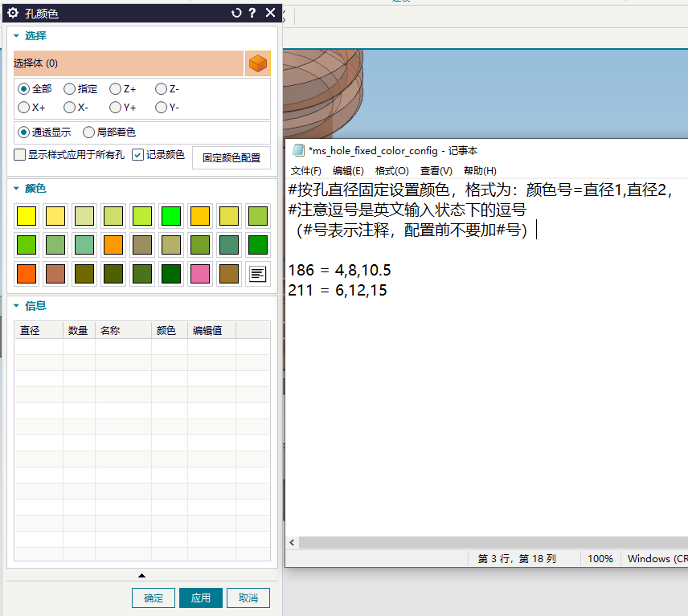Image resolution: width=688 pixels, height=616 pixels.
Task: Click the Notepad document icon in its title bar
Action: coord(298,150)
